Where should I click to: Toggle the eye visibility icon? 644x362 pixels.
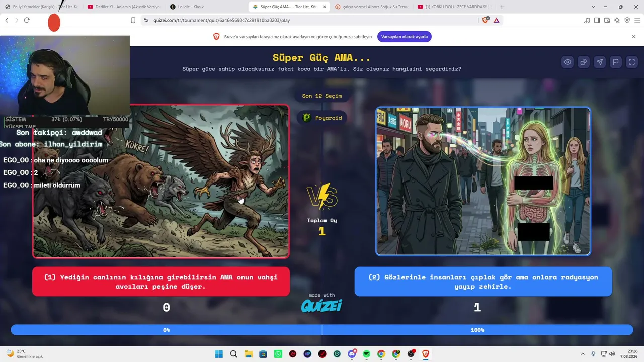568,62
